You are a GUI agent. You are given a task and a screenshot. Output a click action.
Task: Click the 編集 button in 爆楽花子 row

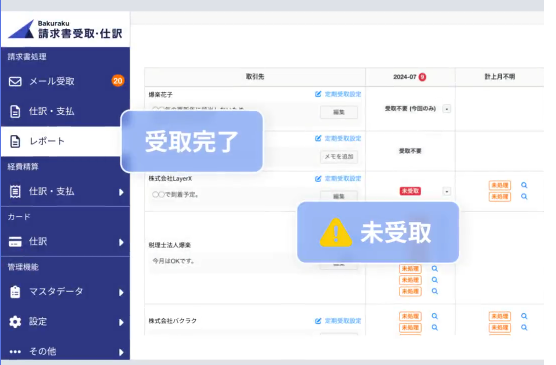(339, 112)
